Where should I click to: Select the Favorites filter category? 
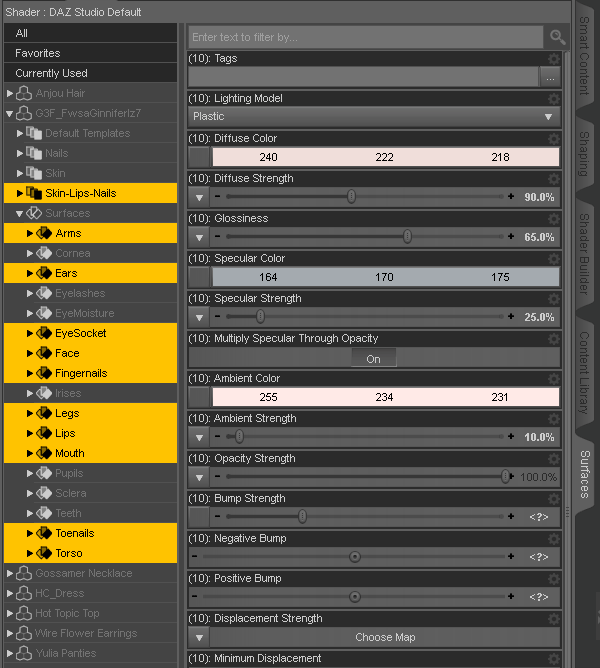90,53
